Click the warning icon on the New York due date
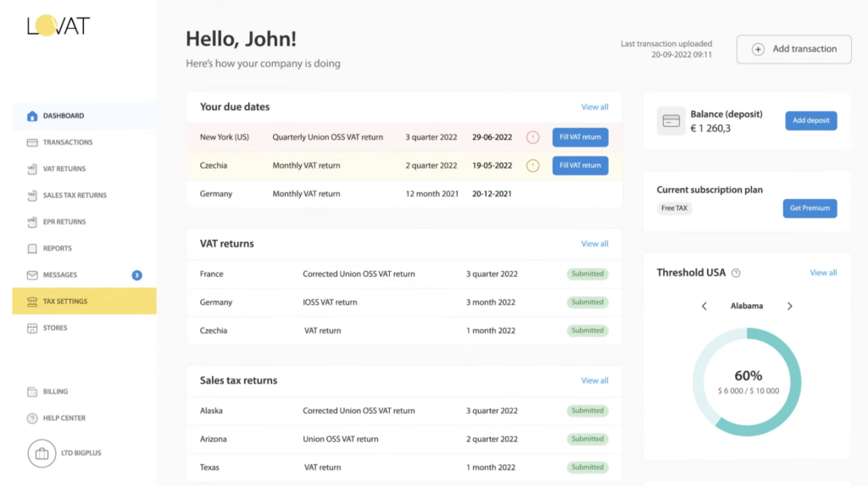Viewport: 868px width, 492px height. [532, 137]
